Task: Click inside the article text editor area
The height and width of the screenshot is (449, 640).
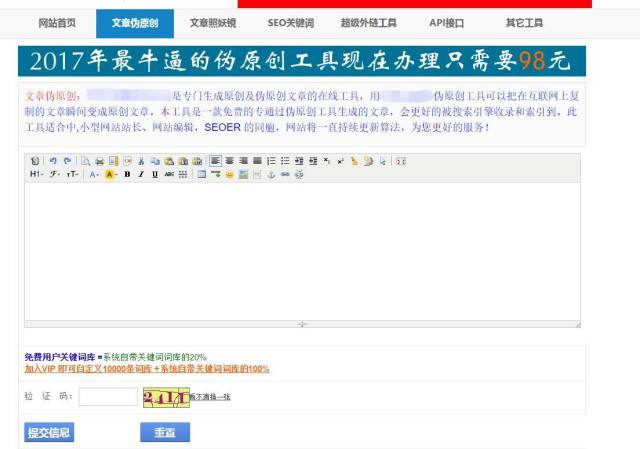Action: (302, 251)
